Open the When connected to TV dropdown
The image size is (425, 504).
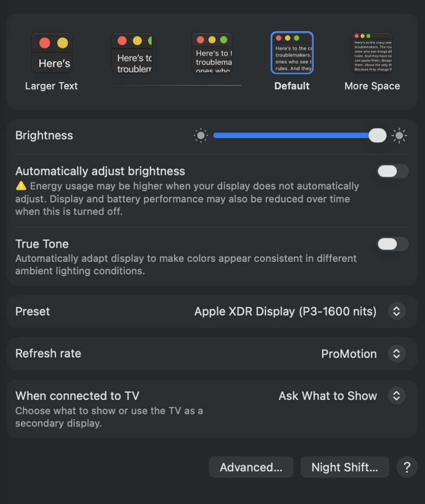coord(397,396)
